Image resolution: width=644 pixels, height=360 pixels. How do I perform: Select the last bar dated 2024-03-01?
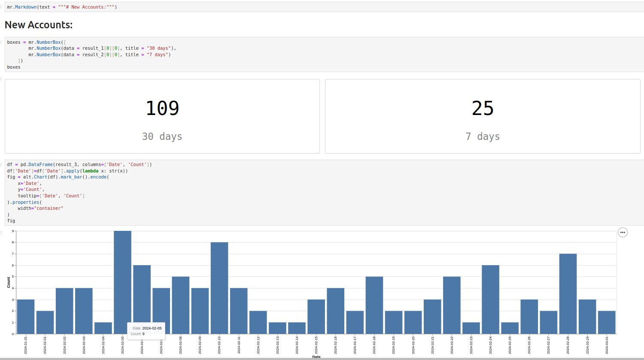tap(607, 322)
